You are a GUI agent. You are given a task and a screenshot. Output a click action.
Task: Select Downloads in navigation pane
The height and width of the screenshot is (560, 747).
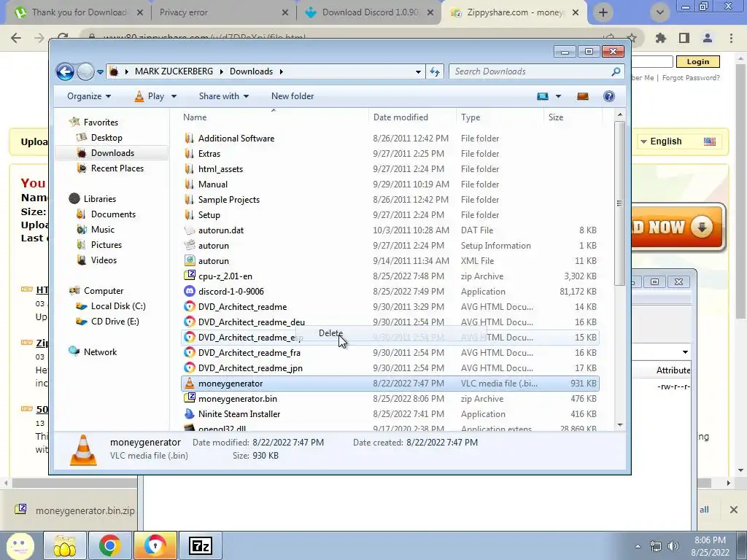[x=112, y=153]
